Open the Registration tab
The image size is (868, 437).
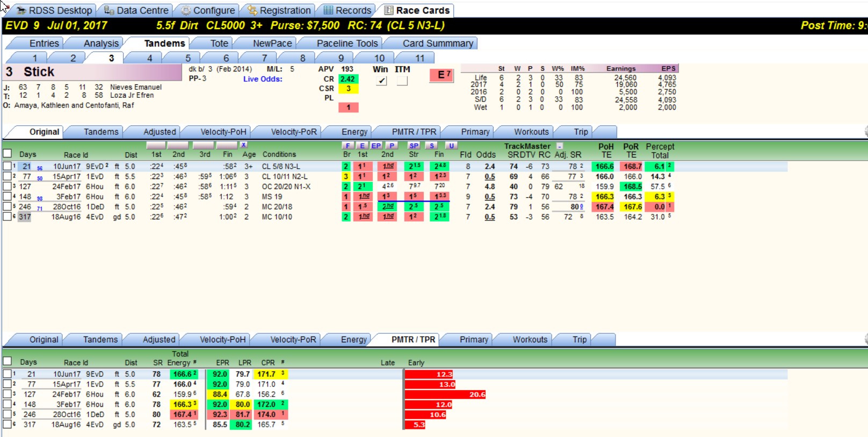coord(279,10)
